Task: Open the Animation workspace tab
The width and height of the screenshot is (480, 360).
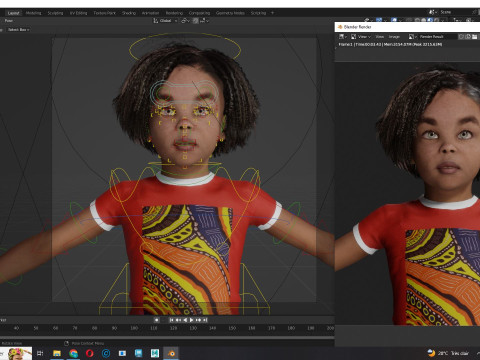Action: coord(150,13)
